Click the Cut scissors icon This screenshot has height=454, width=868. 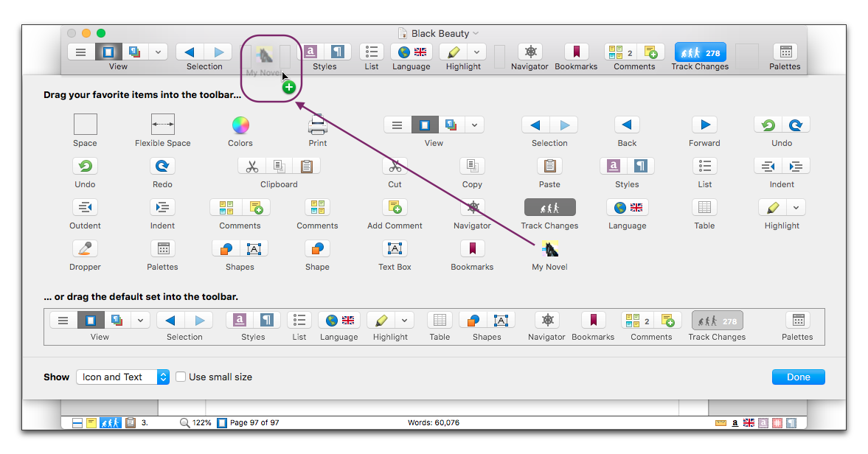[x=395, y=166]
